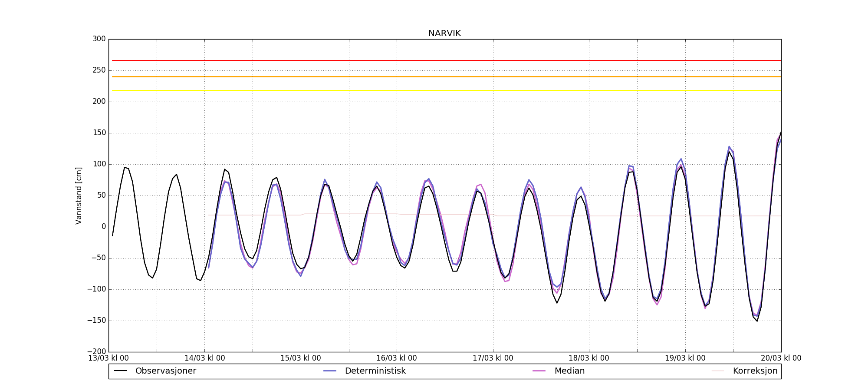Click the Observasjoner legend label

click(165, 371)
